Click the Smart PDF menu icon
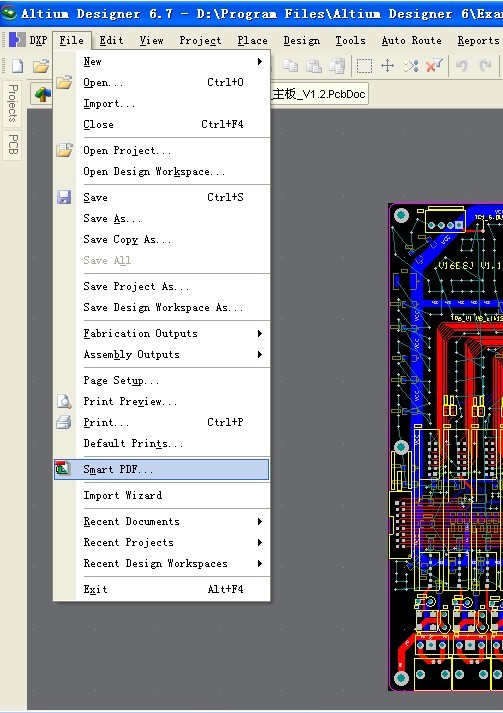503x713 pixels. (x=63, y=468)
